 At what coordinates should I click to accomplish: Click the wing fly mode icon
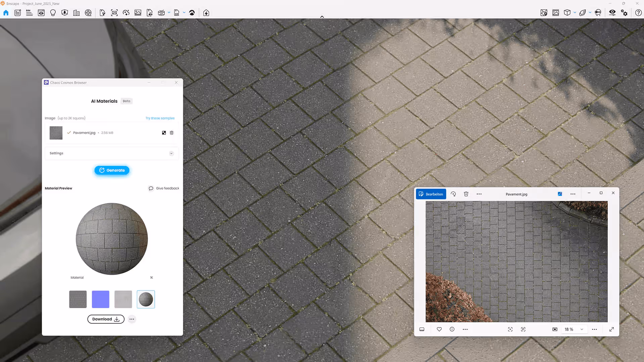[583, 13]
